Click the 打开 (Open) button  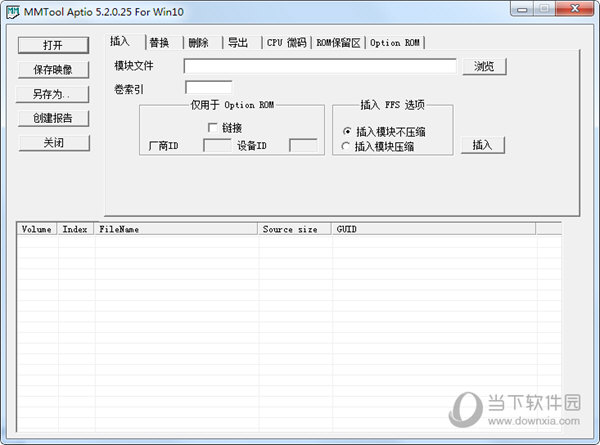coord(53,45)
